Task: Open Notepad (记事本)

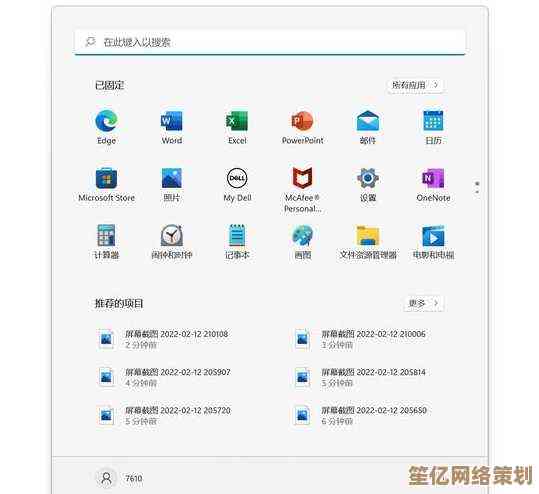Action: [x=237, y=241]
